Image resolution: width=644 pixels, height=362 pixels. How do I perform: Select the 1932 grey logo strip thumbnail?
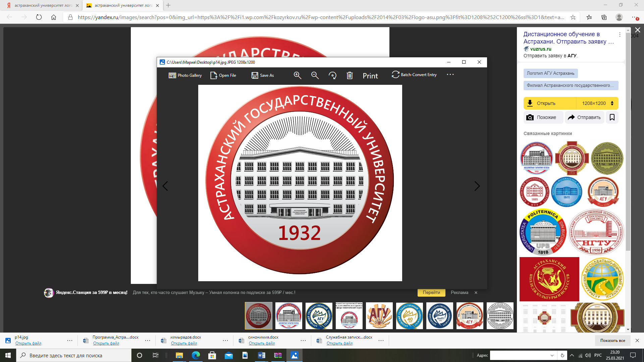pyautogui.click(x=258, y=316)
